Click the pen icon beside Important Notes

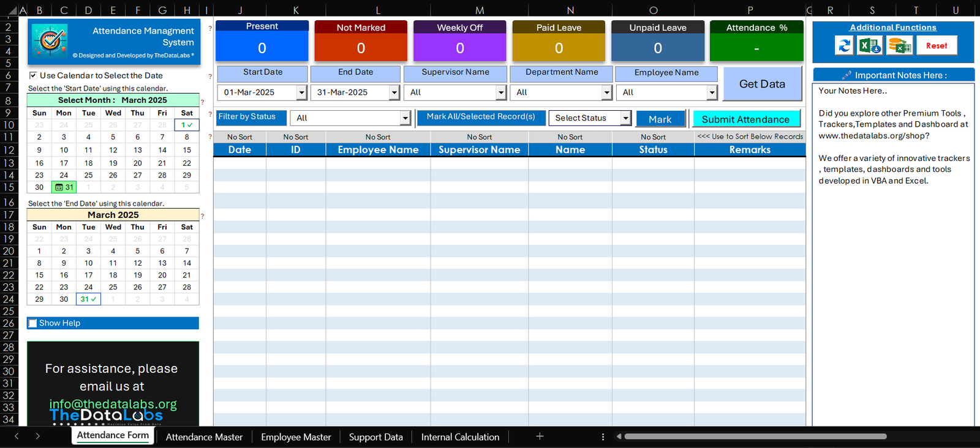tap(846, 75)
